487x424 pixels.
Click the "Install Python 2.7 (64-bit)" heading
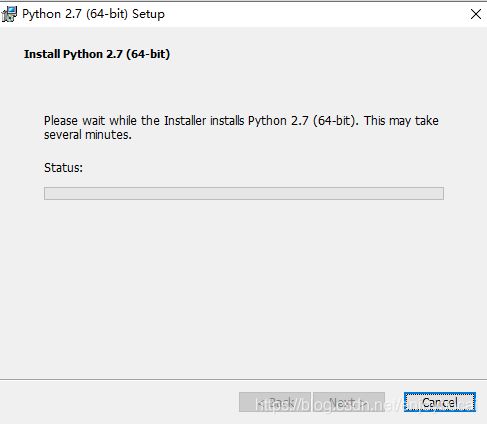(97, 54)
